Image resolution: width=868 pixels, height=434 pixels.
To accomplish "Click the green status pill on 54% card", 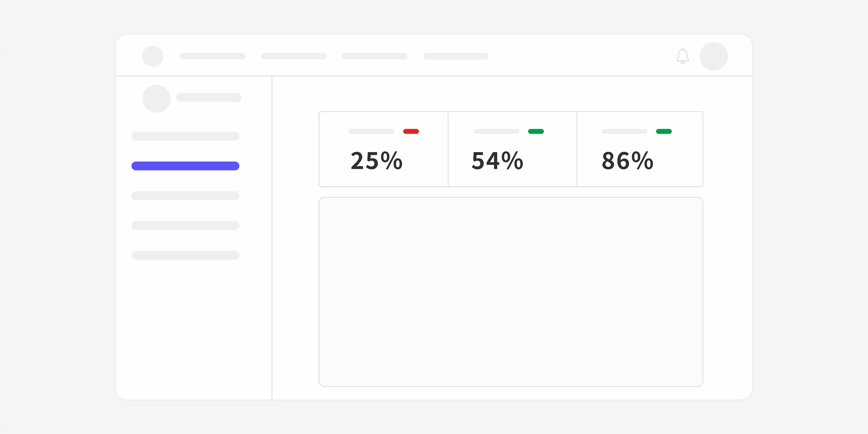I will (x=536, y=131).
